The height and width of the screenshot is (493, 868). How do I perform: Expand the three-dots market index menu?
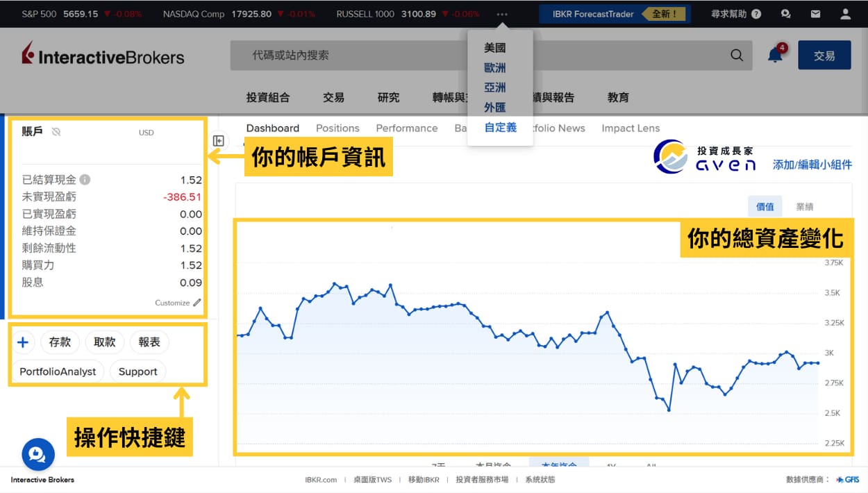[502, 14]
